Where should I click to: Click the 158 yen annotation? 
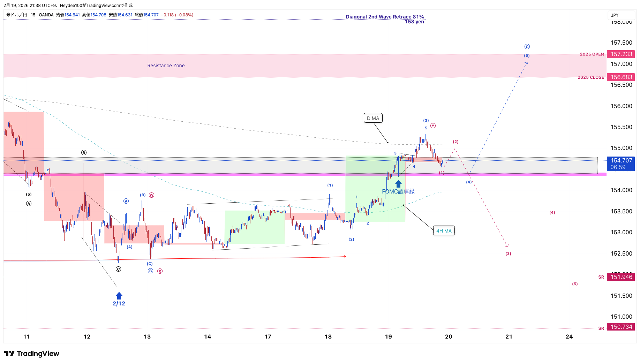(414, 22)
